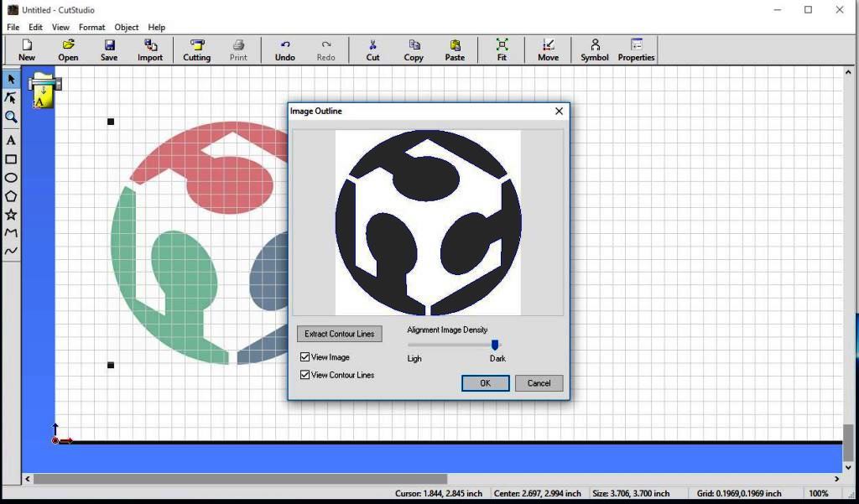This screenshot has height=504, width=859.
Task: Select the freehand curve tool
Action: tap(11, 251)
